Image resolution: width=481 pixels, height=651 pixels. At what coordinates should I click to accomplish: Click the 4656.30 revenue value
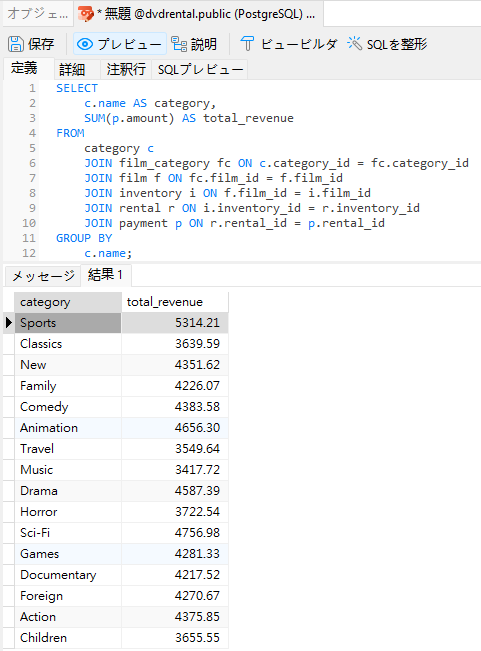197,428
